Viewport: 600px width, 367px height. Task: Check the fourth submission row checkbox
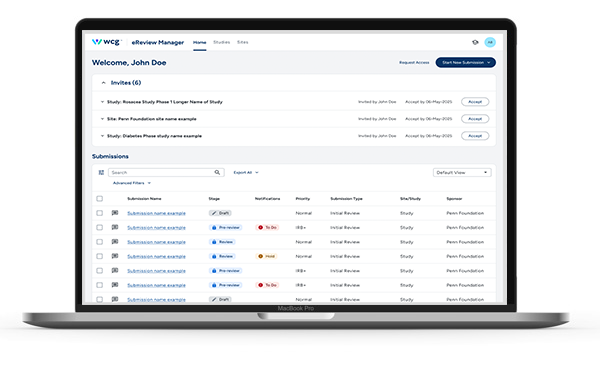[99, 256]
